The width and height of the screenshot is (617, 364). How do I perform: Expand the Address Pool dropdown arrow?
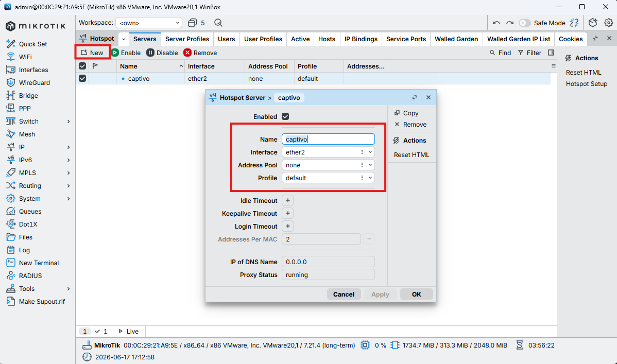coord(370,165)
